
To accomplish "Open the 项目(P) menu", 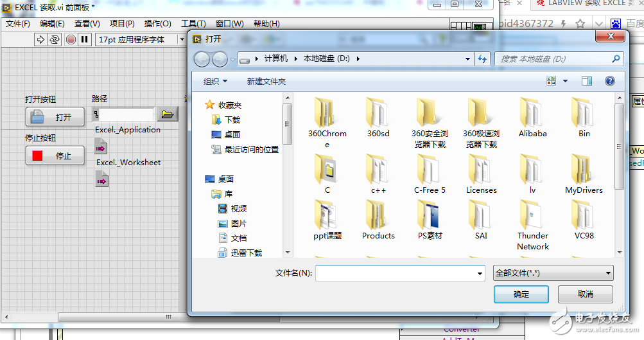I will (122, 24).
